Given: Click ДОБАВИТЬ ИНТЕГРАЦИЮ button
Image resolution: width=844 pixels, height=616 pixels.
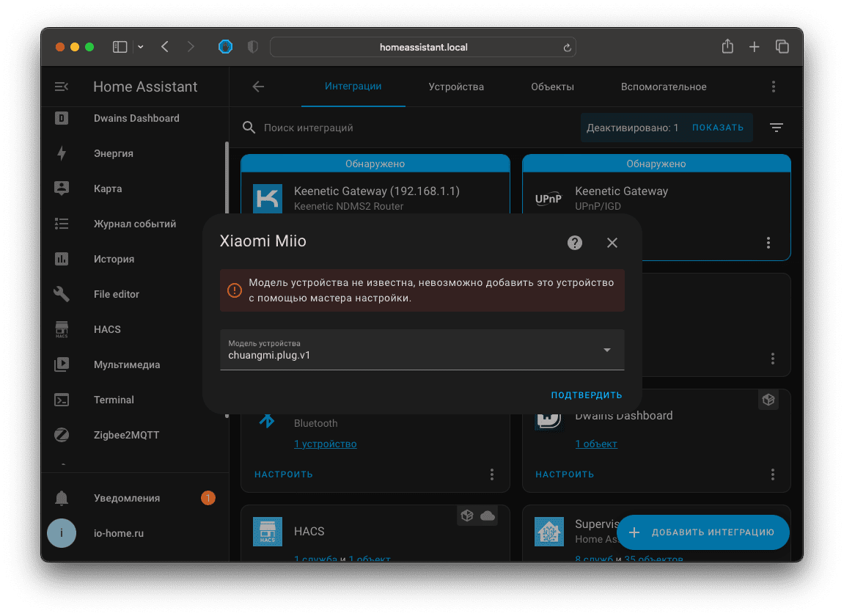Looking at the screenshot, I should tap(703, 532).
